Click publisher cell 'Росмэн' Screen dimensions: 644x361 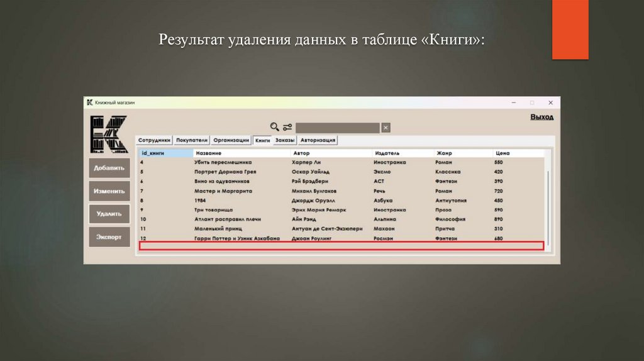click(383, 238)
